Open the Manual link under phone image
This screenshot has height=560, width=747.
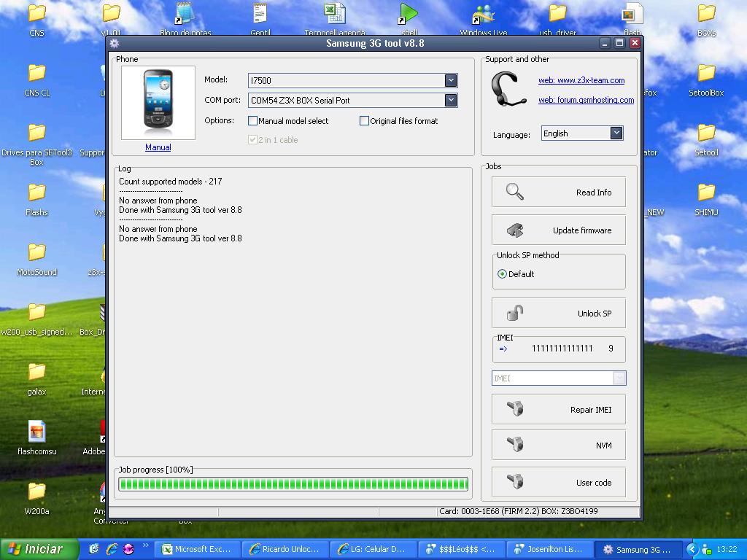click(x=158, y=147)
